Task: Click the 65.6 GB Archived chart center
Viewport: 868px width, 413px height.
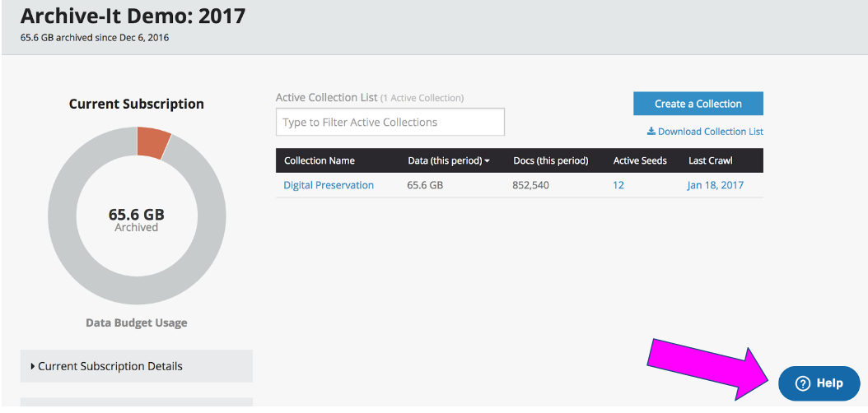Action: click(x=137, y=220)
